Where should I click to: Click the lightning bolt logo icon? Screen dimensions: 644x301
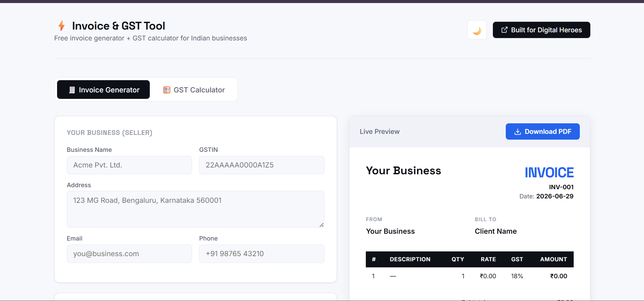61,26
